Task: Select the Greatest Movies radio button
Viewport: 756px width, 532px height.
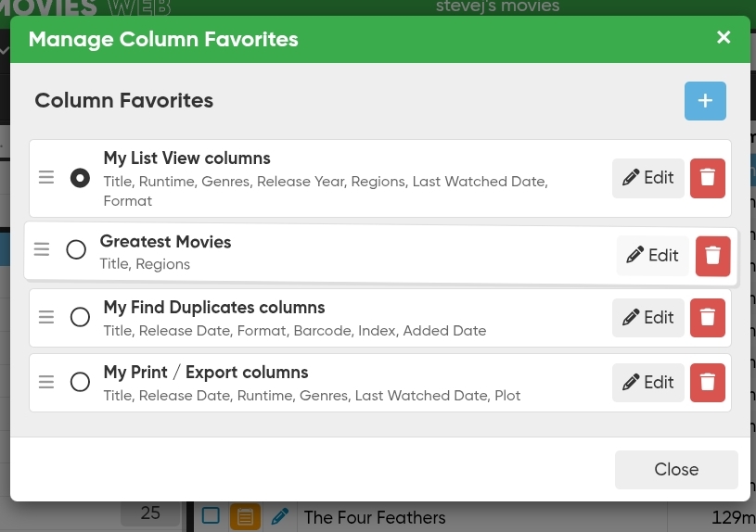Action: coord(76,249)
